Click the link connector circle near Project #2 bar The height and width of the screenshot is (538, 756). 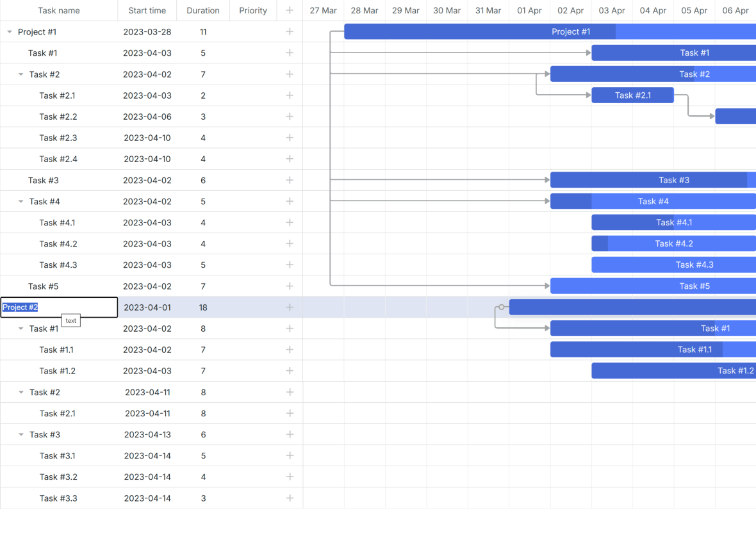(x=502, y=307)
